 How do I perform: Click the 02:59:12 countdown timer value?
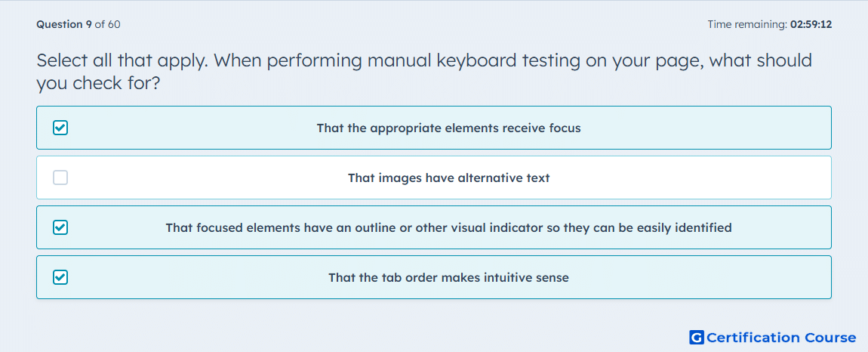click(x=811, y=24)
